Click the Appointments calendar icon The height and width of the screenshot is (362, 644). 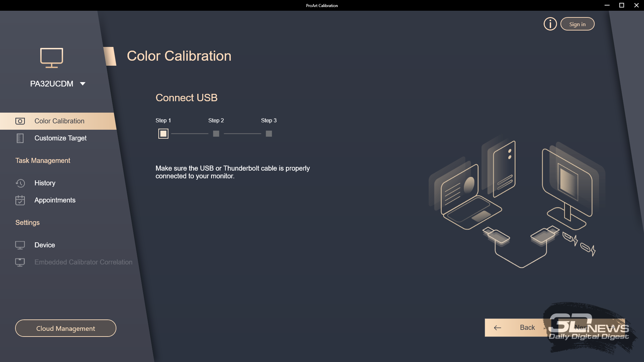pyautogui.click(x=20, y=200)
